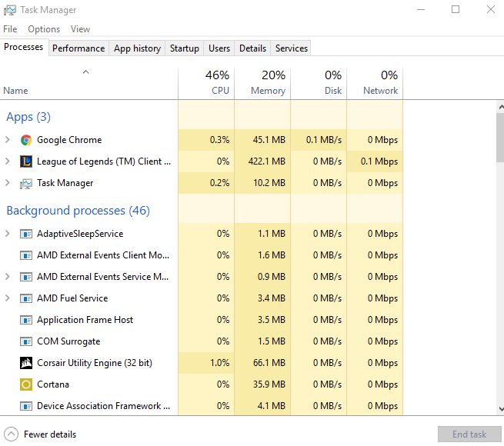Click Fewer details link

point(50,434)
